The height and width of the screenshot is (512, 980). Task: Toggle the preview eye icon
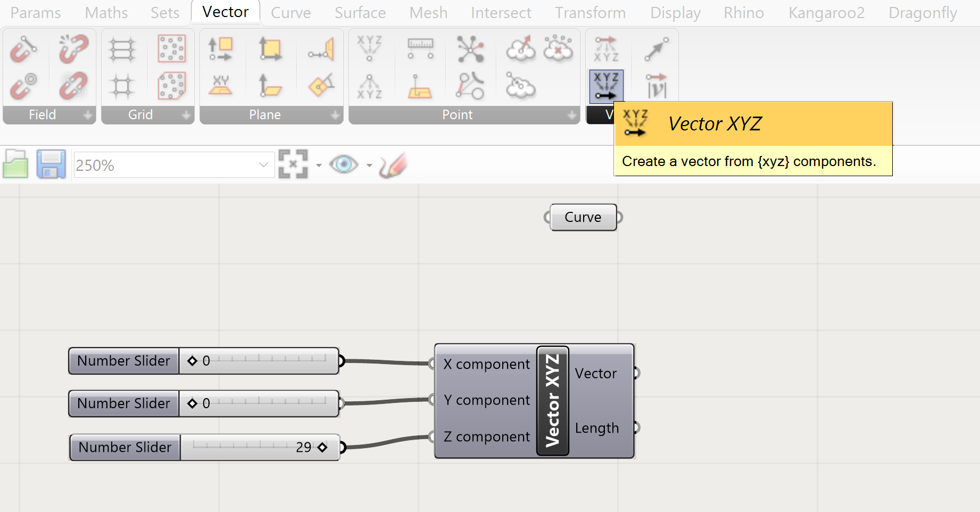(344, 164)
